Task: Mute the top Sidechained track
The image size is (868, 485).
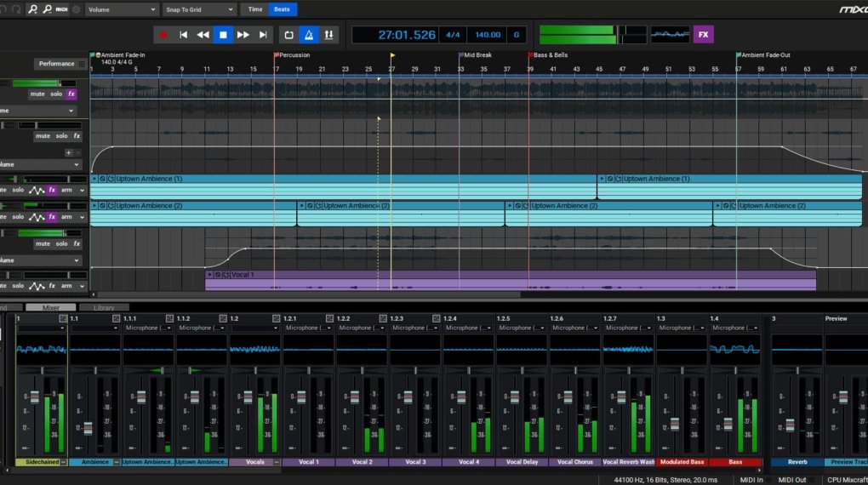Action: [37, 94]
